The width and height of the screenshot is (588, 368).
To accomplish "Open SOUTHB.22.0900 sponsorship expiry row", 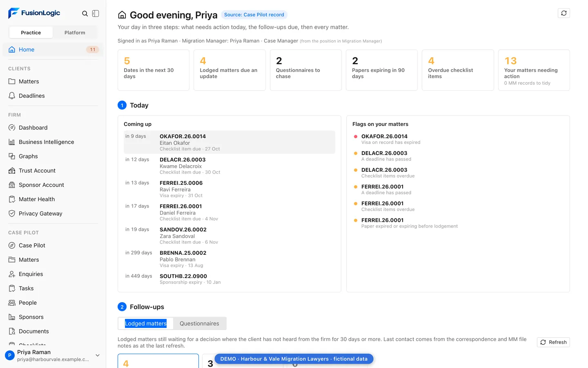I will click(x=229, y=279).
